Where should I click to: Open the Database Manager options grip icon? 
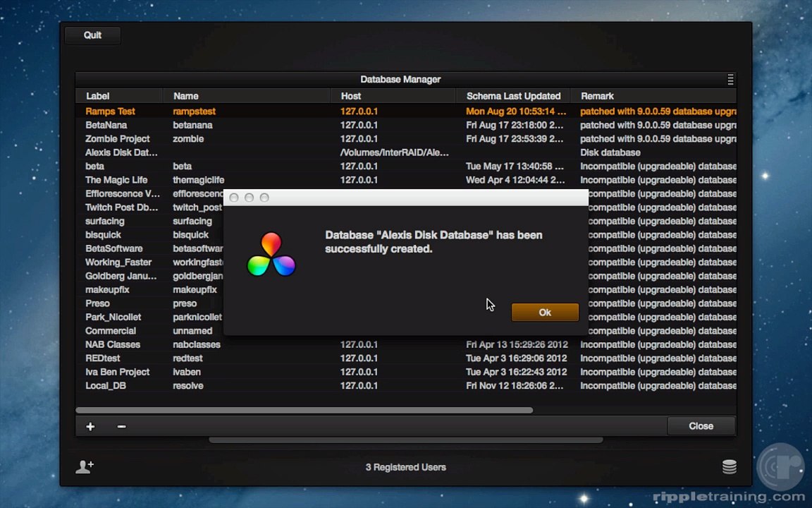tap(730, 79)
